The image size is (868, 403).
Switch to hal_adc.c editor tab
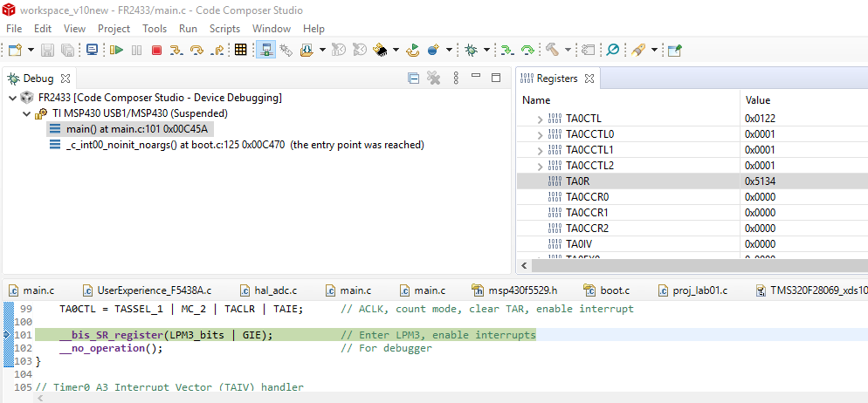click(269, 290)
